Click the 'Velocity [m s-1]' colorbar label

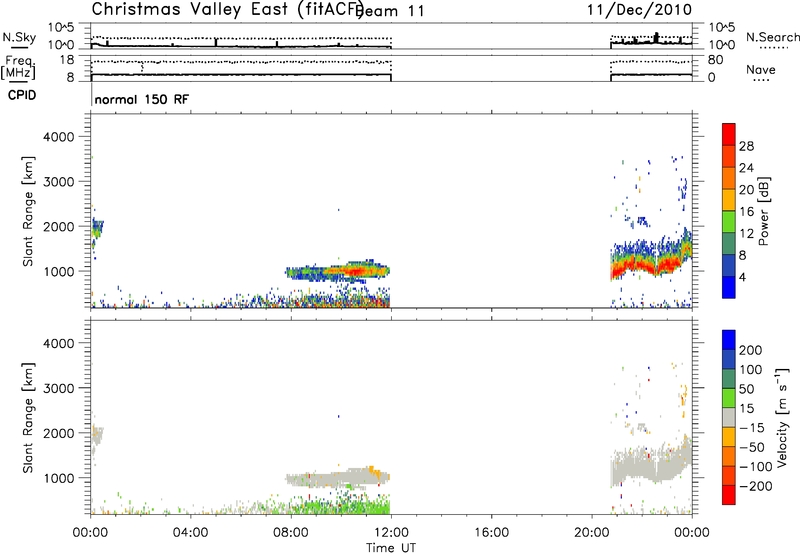(782, 417)
